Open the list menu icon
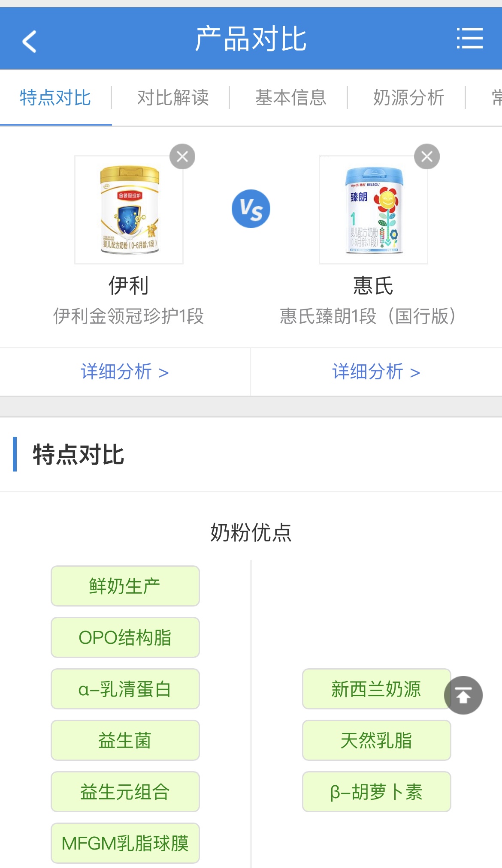502x868 pixels. coord(469,39)
